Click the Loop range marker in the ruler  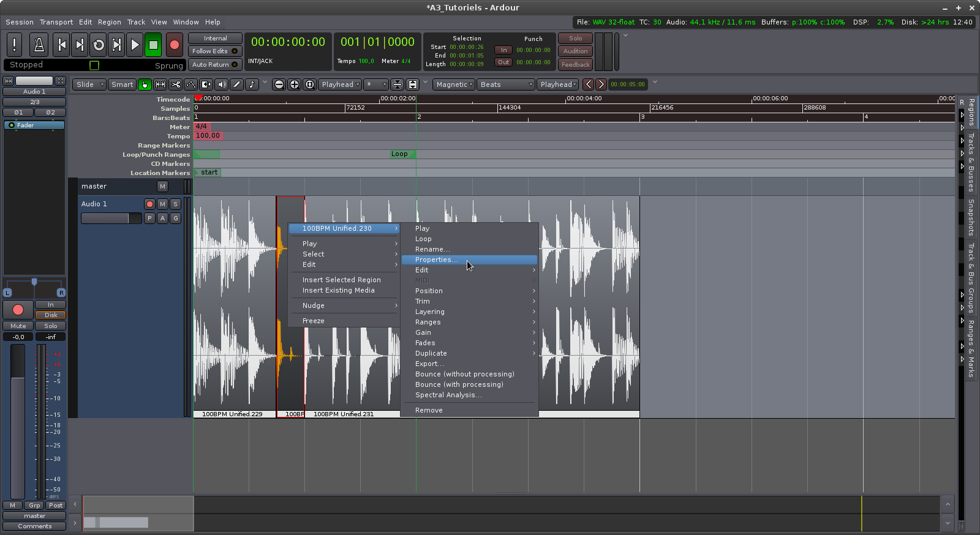tap(399, 154)
